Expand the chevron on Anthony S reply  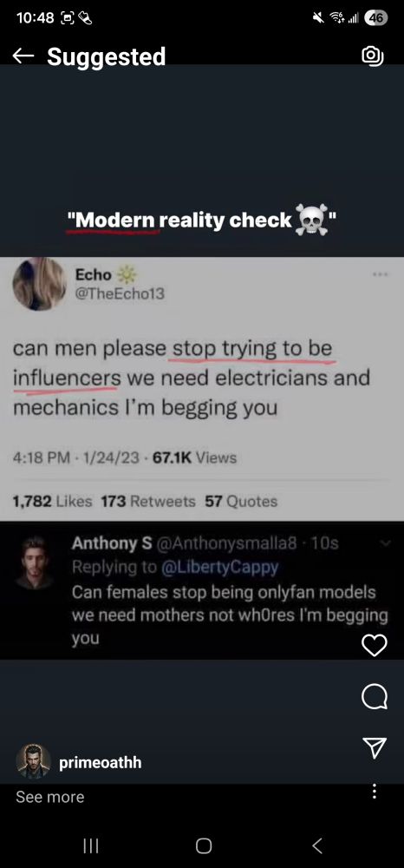(385, 543)
